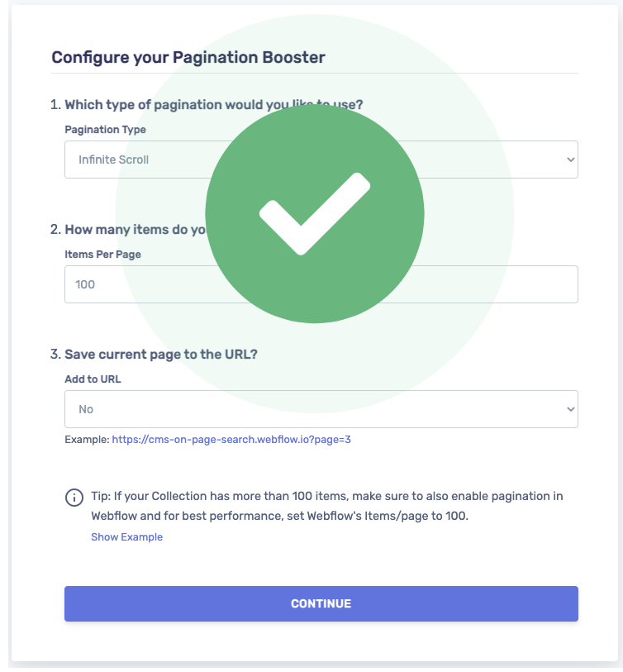Click the Add to URL field label
This screenshot has width=623, height=672.
[x=93, y=379]
